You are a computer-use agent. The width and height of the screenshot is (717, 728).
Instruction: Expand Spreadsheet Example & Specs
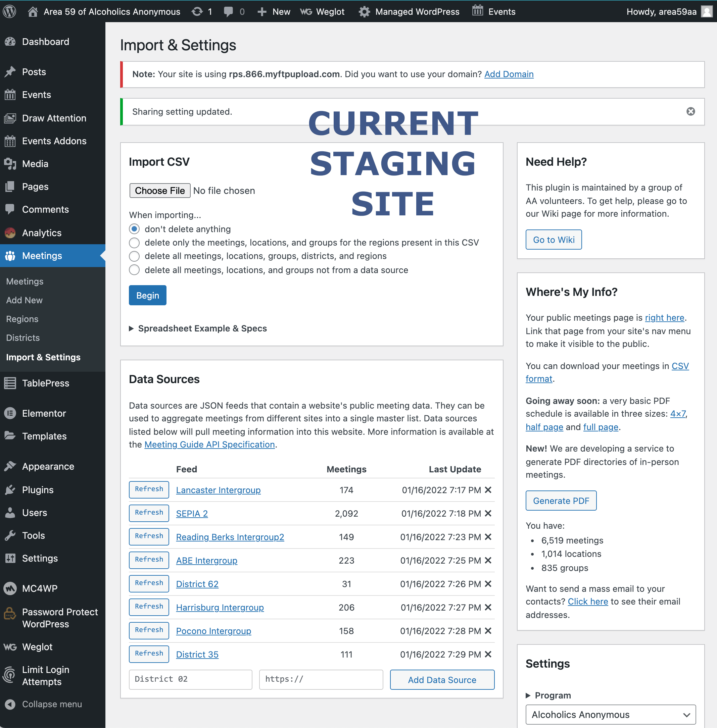(x=202, y=328)
